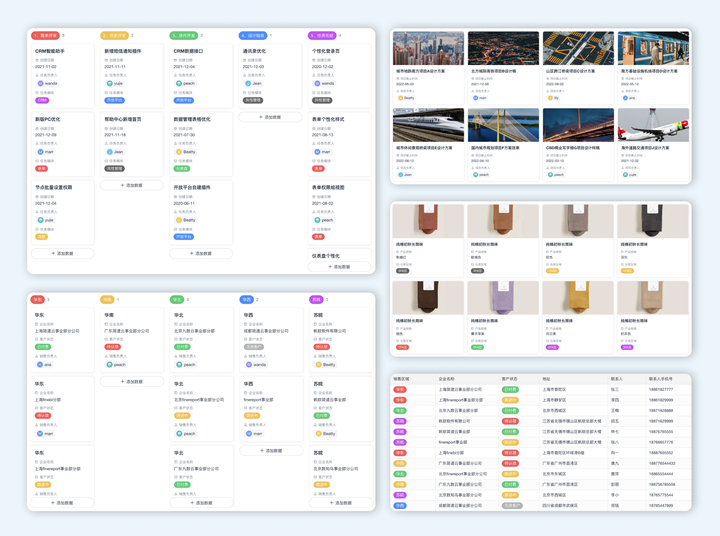
Task: Open the 上海finebi分部 customer card
Action: pyautogui.click(x=62, y=409)
